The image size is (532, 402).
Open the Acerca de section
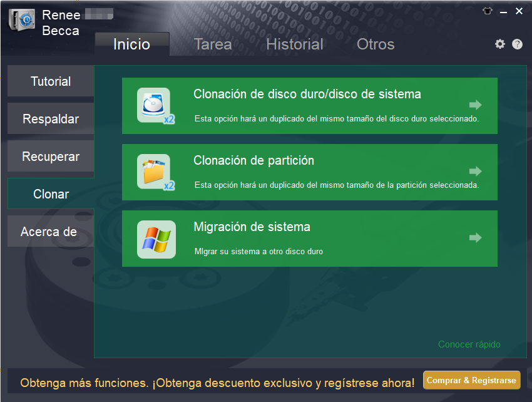point(49,232)
